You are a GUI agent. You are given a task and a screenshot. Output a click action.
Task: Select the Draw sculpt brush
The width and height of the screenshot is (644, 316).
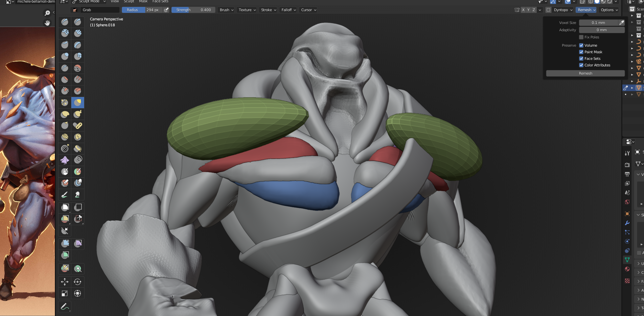click(65, 22)
